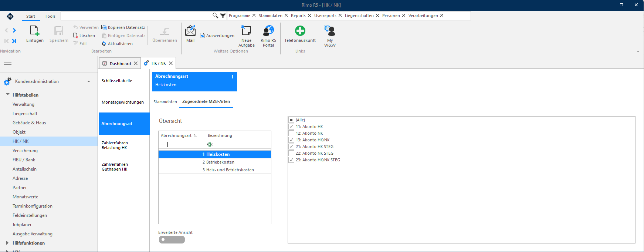Image resolution: width=644 pixels, height=252 pixels.
Task: Enable the Erweiterte Ansicht switch
Action: 172,239
